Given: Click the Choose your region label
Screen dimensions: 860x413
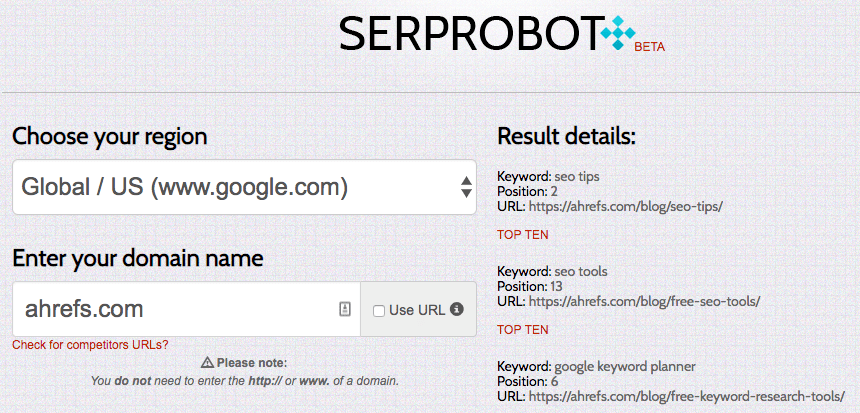Looking at the screenshot, I should [110, 136].
